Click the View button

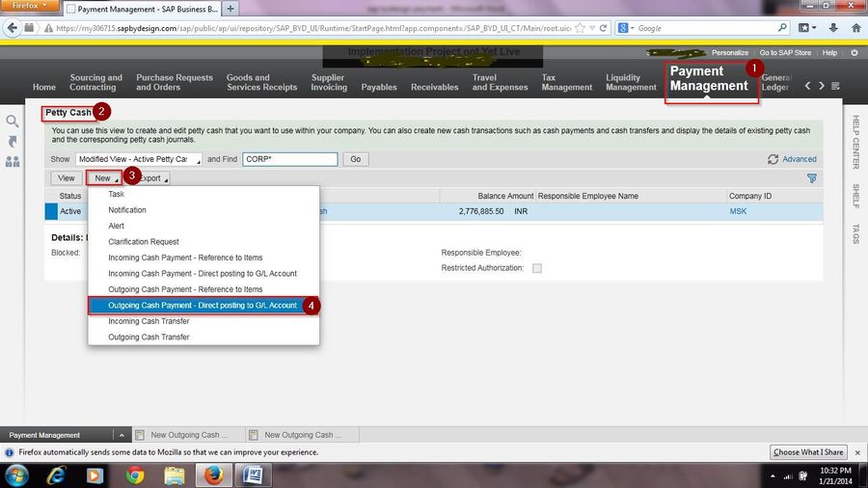[66, 178]
